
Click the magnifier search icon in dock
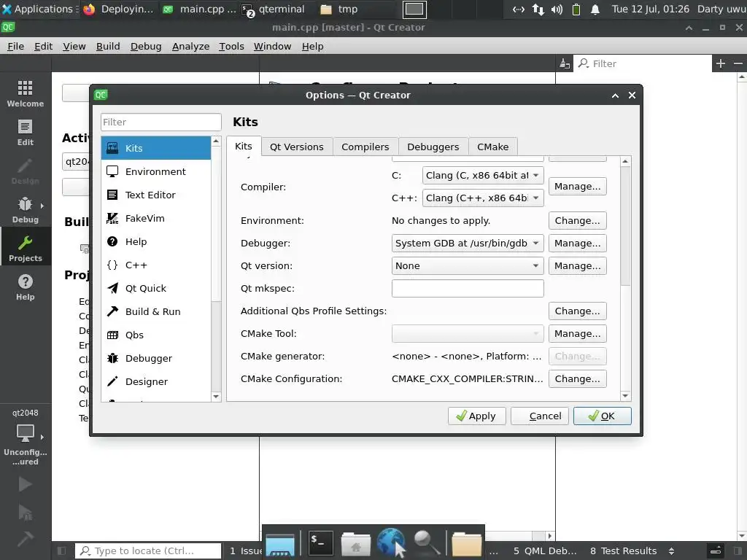426,542
